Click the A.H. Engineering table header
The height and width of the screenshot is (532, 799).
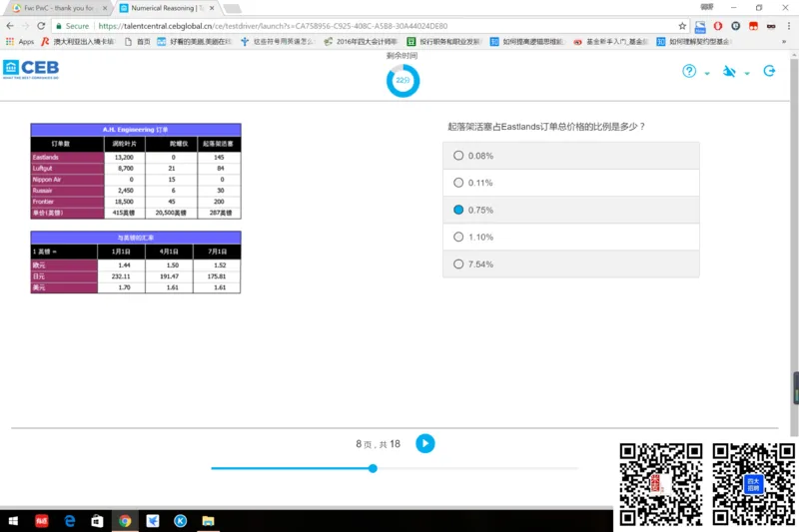(136, 130)
